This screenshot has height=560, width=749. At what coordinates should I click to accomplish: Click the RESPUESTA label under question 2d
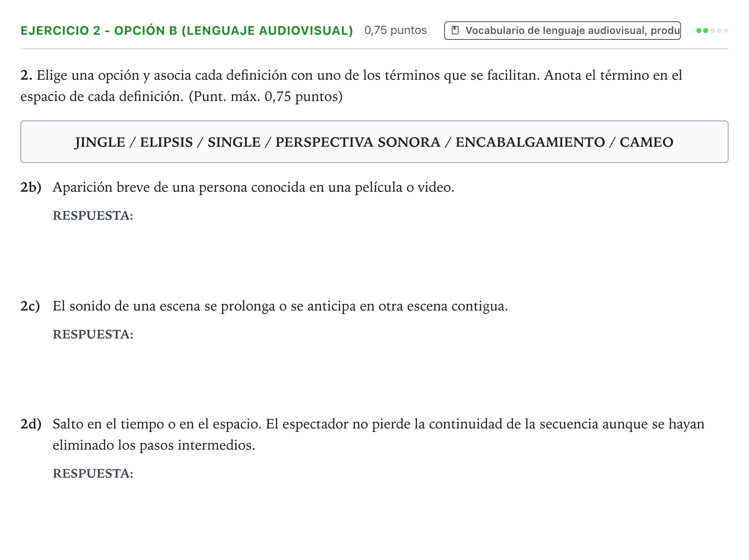click(93, 473)
